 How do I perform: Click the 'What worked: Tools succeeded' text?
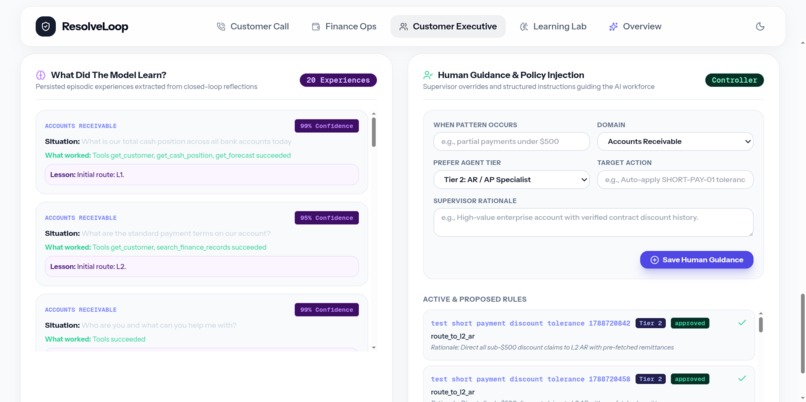point(95,339)
